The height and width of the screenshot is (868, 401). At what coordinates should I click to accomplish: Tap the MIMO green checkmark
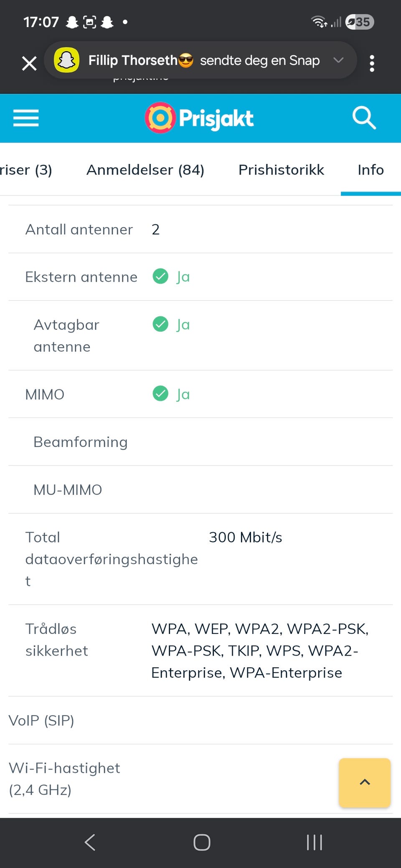point(160,394)
